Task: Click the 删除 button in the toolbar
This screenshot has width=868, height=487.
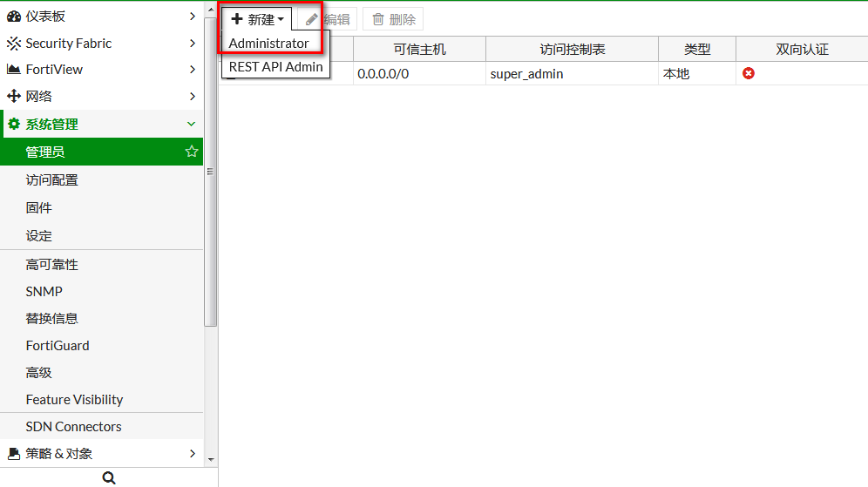Action: tap(394, 19)
